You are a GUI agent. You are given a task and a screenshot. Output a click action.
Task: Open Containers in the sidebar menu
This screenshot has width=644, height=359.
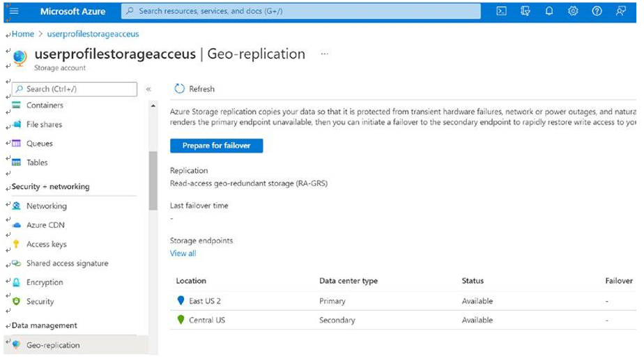pos(45,105)
